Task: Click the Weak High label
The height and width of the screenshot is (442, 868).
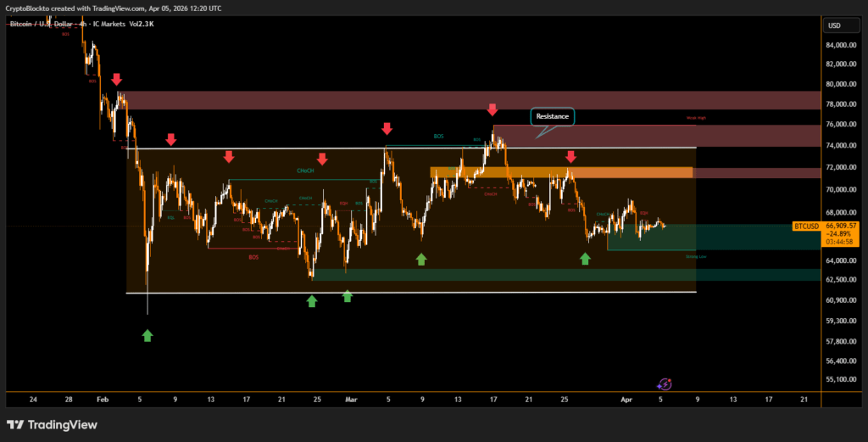Action: point(697,118)
